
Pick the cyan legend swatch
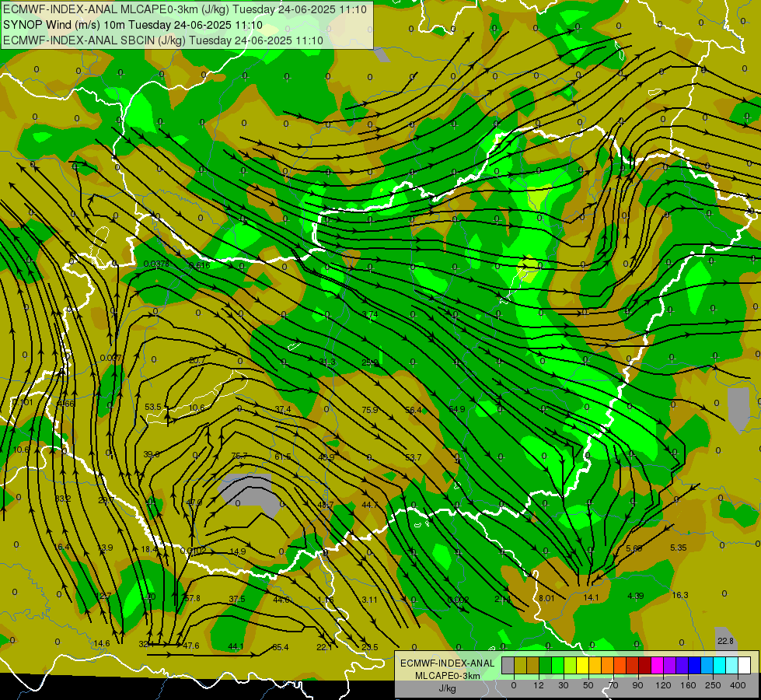point(719,666)
